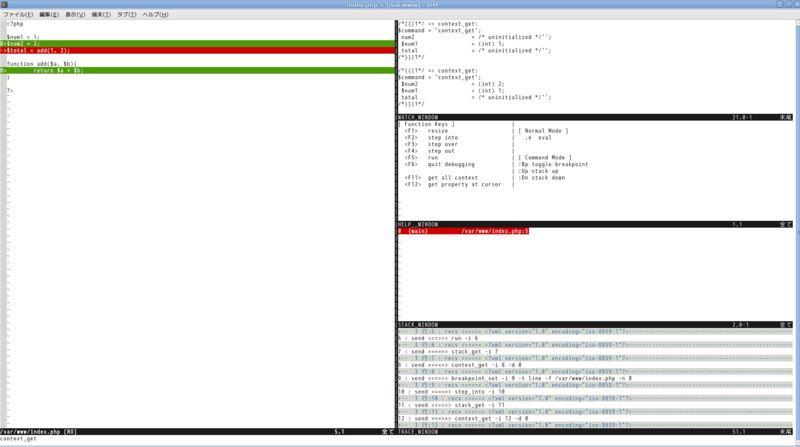800x447 pixels.
Task: Click the 'function add($a, $b){' line
Action: [41, 64]
